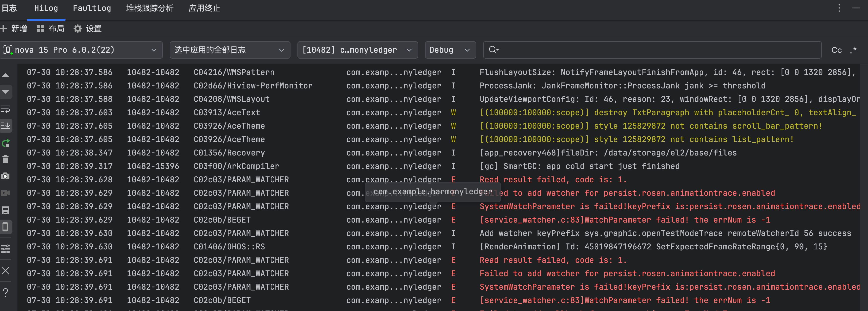This screenshot has height=311, width=868.
Task: Click the W level of the AceText row
Action: [x=454, y=113]
